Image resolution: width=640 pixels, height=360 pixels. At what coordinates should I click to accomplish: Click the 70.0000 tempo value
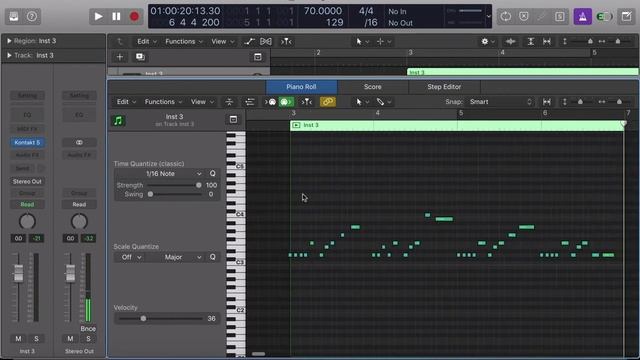(323, 11)
